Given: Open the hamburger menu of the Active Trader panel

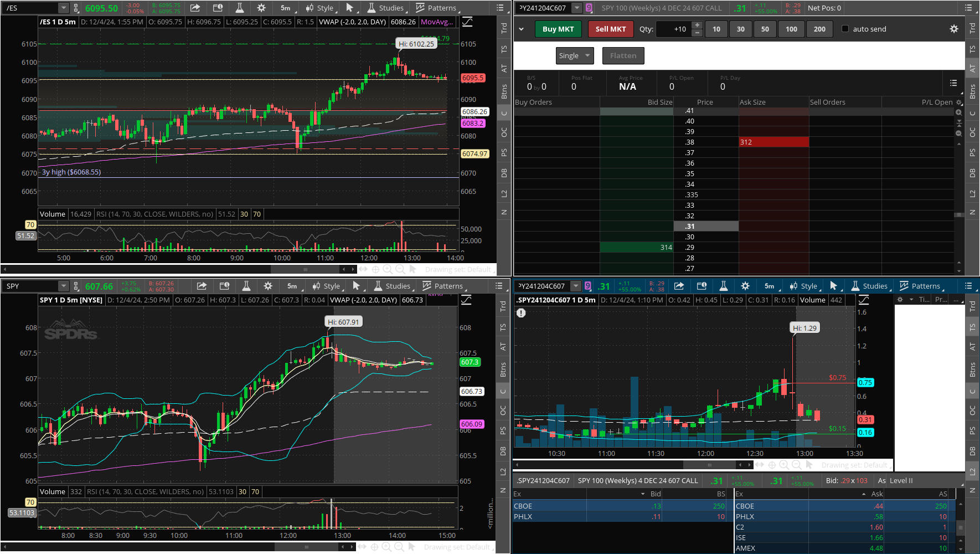Looking at the screenshot, I should (968, 8).
